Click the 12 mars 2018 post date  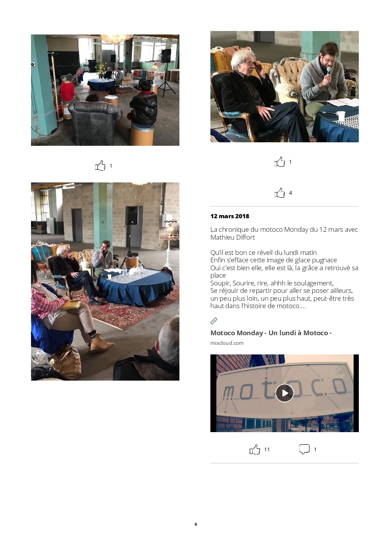pyautogui.click(x=230, y=216)
